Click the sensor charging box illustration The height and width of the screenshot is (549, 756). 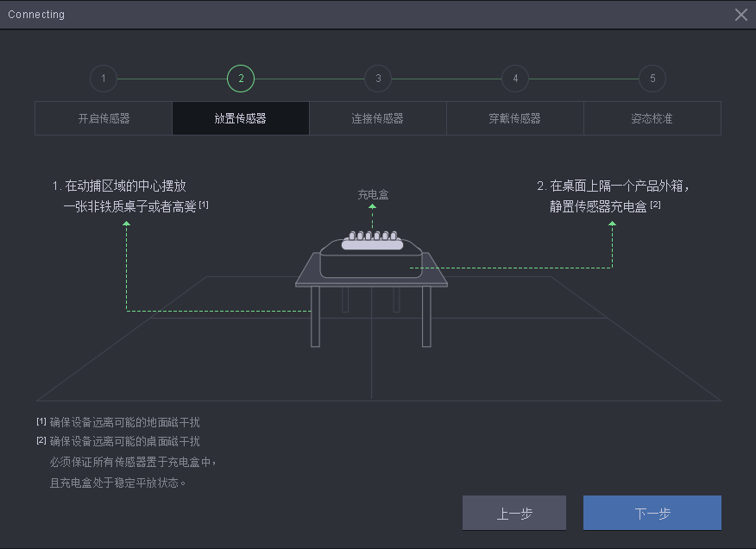[x=373, y=255]
